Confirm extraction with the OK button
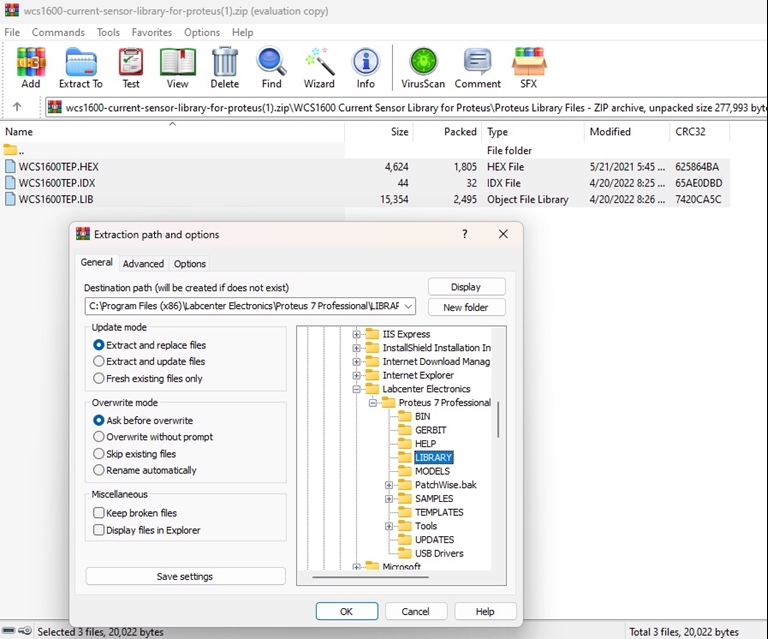Image resolution: width=768 pixels, height=639 pixels. (346, 611)
